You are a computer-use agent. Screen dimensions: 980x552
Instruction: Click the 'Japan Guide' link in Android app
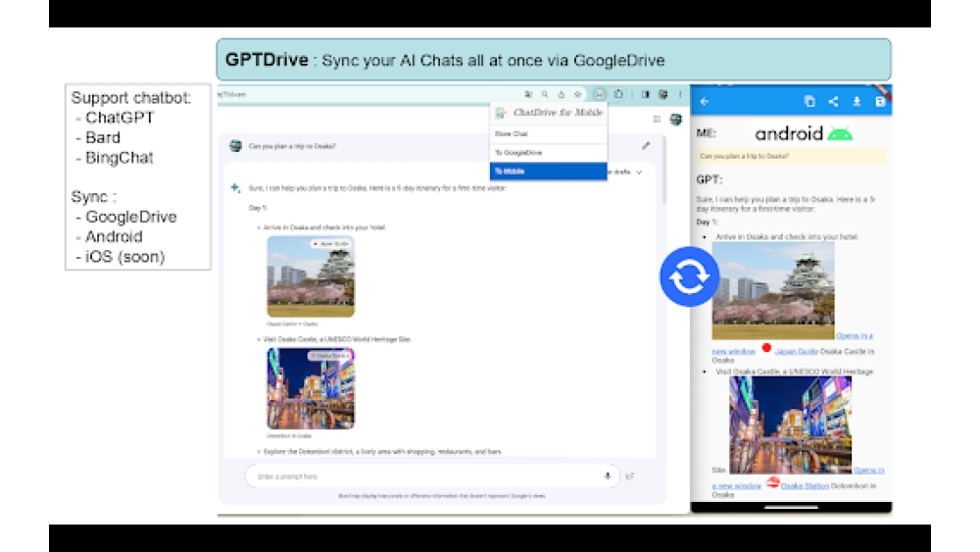pyautogui.click(x=796, y=351)
